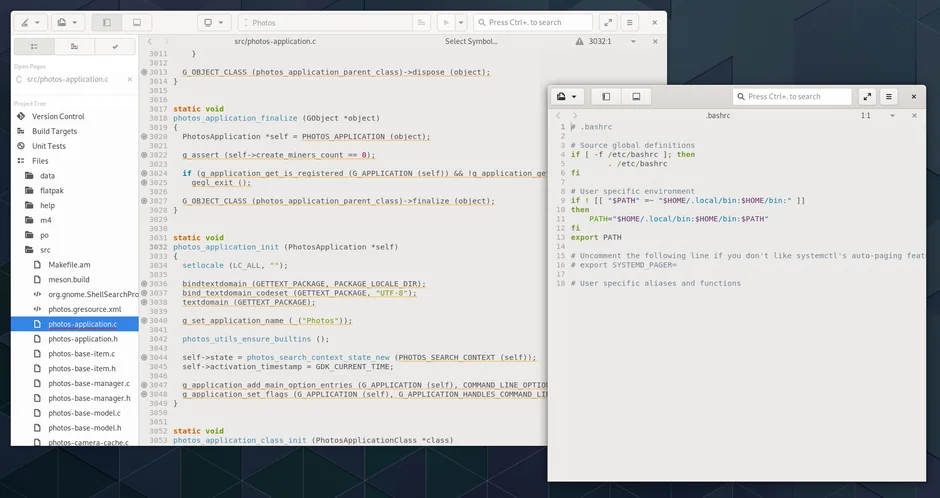Toggle left panel in .bashrc window
Viewport: 940px width, 498px height.
click(x=606, y=97)
